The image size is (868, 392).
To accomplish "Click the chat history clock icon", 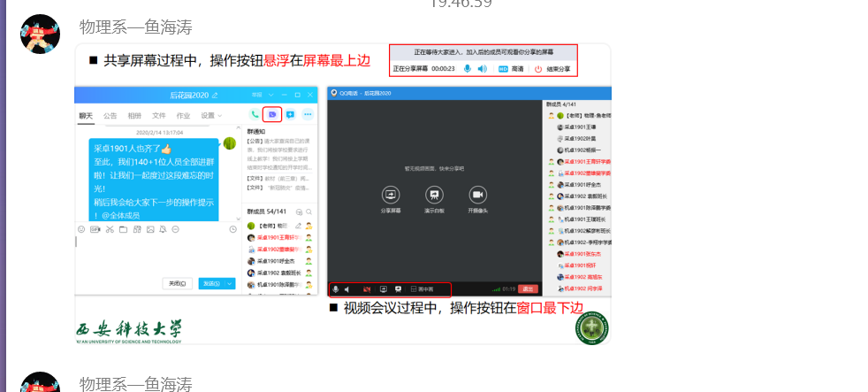I will coord(232,230).
